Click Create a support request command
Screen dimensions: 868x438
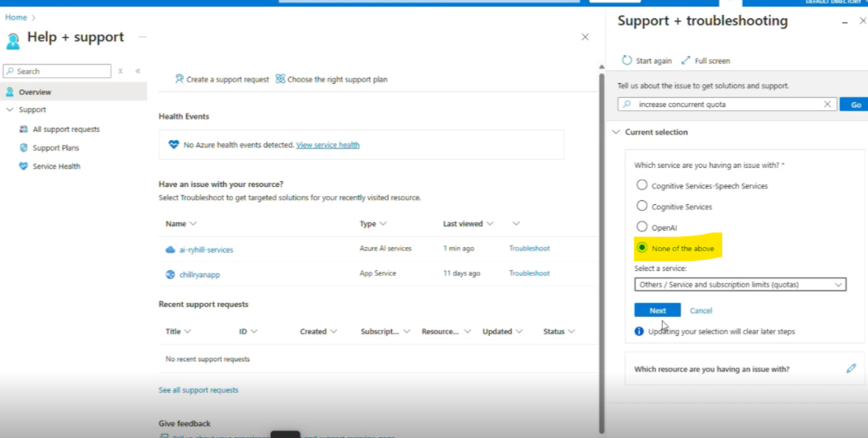pos(222,79)
